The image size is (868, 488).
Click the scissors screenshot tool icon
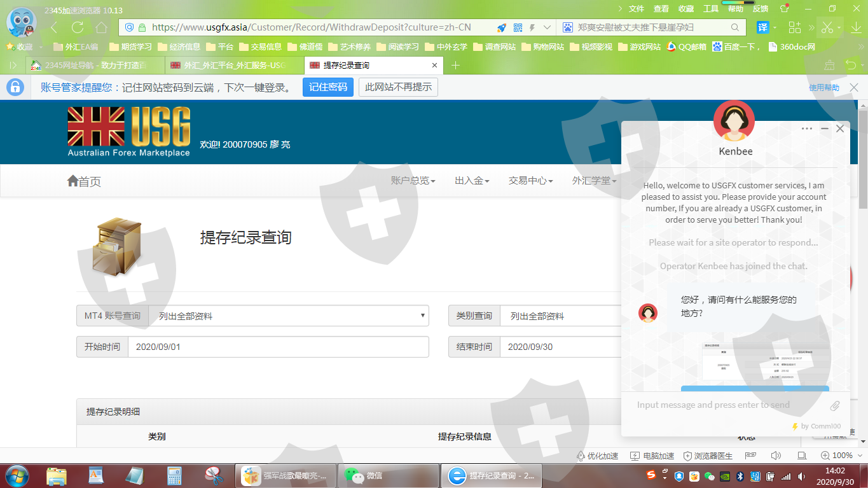[x=827, y=27]
